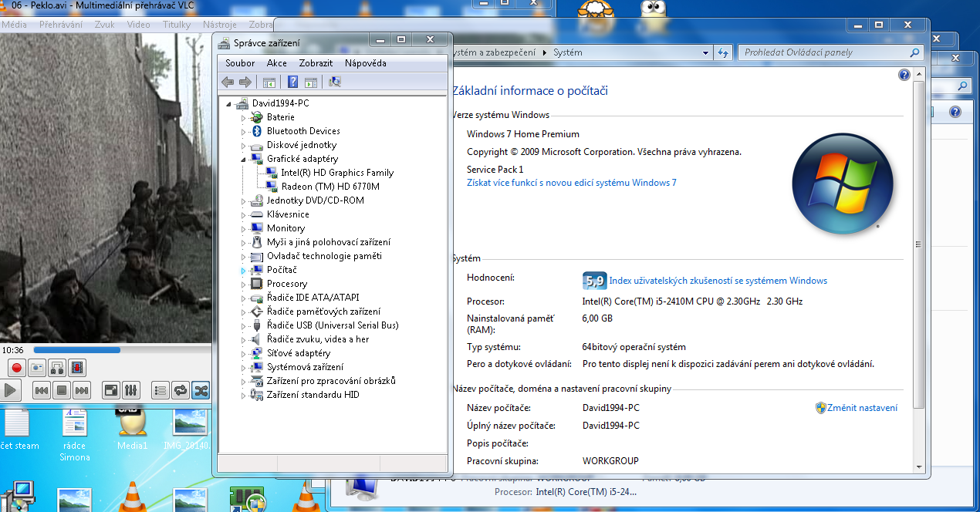Screen dimensions: 980x512
Task: Expand the Procesory device category
Action: [243, 284]
